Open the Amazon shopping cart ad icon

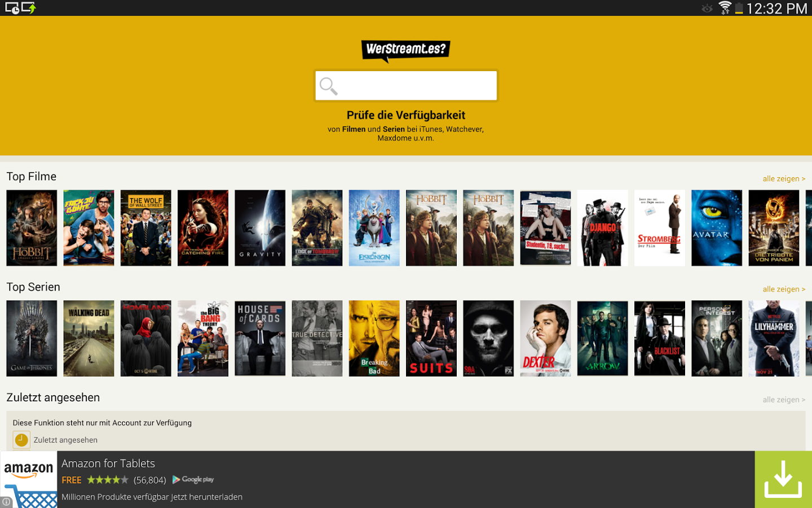[x=29, y=479]
